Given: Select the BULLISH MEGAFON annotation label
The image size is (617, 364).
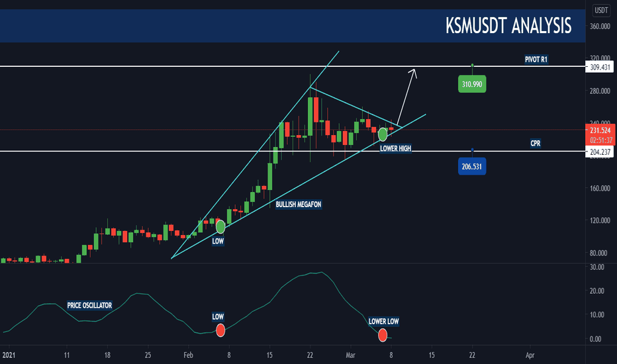Looking at the screenshot, I should tap(299, 205).
